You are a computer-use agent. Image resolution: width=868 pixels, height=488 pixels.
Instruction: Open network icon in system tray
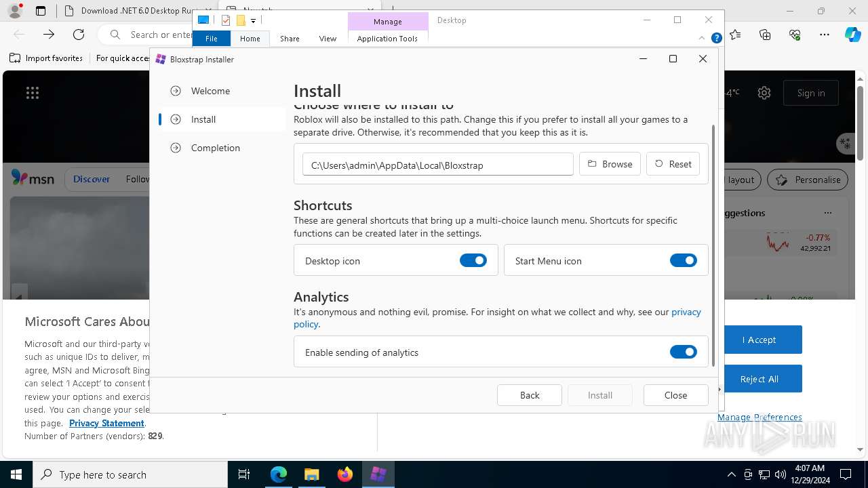pos(764,474)
